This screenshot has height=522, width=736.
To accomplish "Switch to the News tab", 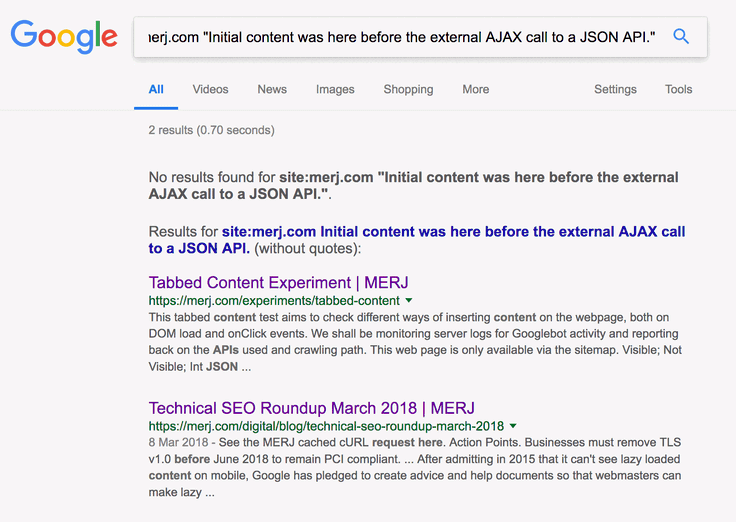I will [x=272, y=89].
